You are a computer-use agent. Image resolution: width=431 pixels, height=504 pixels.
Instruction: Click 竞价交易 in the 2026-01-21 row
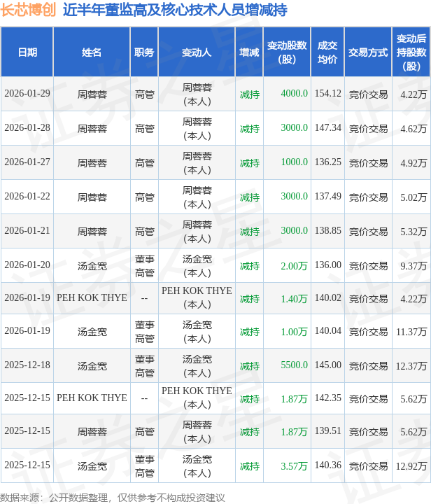368,232
